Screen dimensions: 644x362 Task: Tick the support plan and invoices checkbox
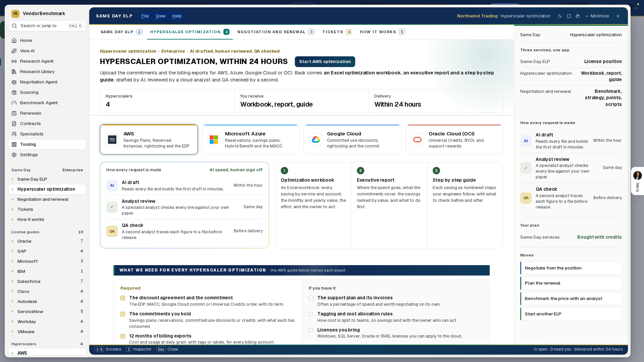[311, 298]
